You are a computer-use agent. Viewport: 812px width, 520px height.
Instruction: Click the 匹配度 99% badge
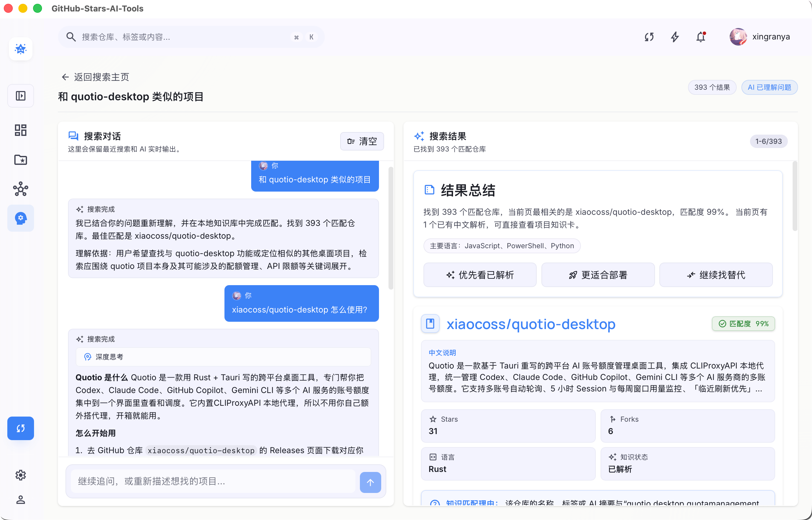tap(743, 324)
